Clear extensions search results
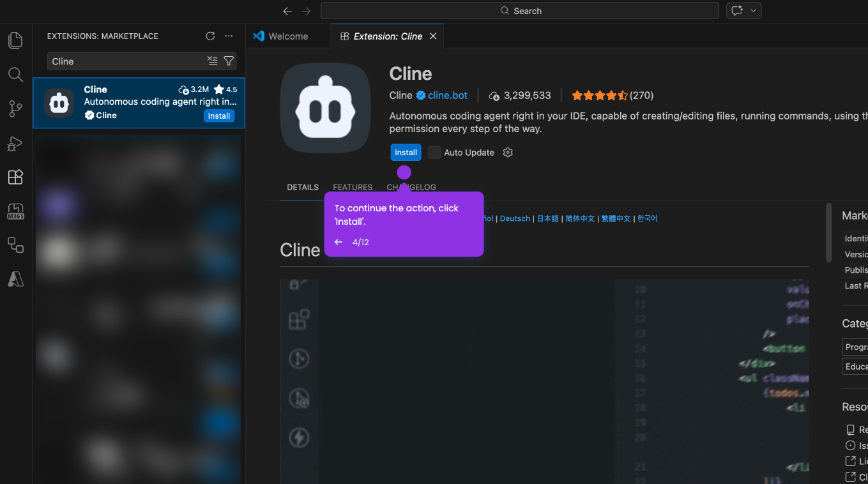868x484 pixels. [213, 61]
